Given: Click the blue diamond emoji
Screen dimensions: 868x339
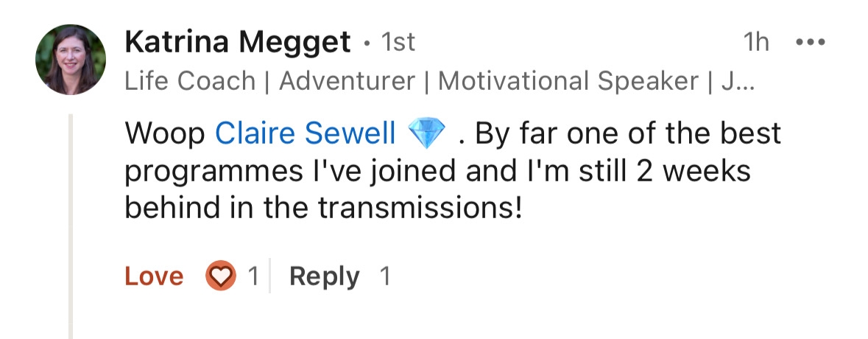Looking at the screenshot, I should [426, 134].
